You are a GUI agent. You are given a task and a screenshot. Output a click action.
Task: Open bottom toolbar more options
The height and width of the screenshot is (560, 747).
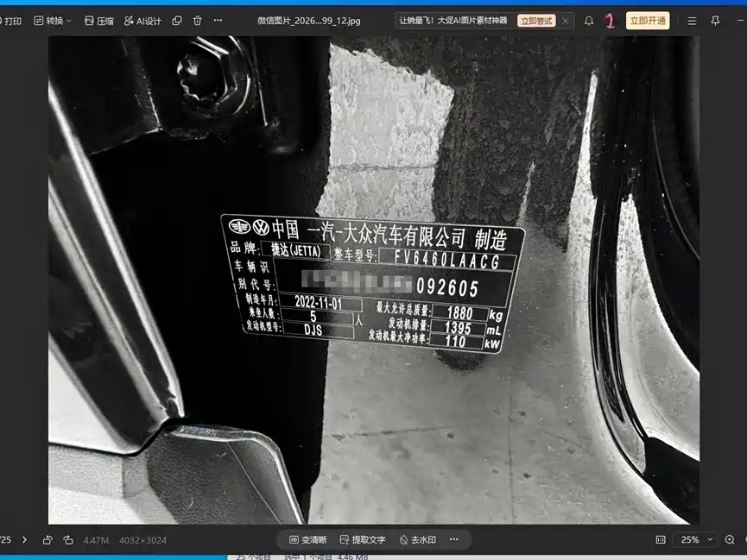click(x=454, y=539)
